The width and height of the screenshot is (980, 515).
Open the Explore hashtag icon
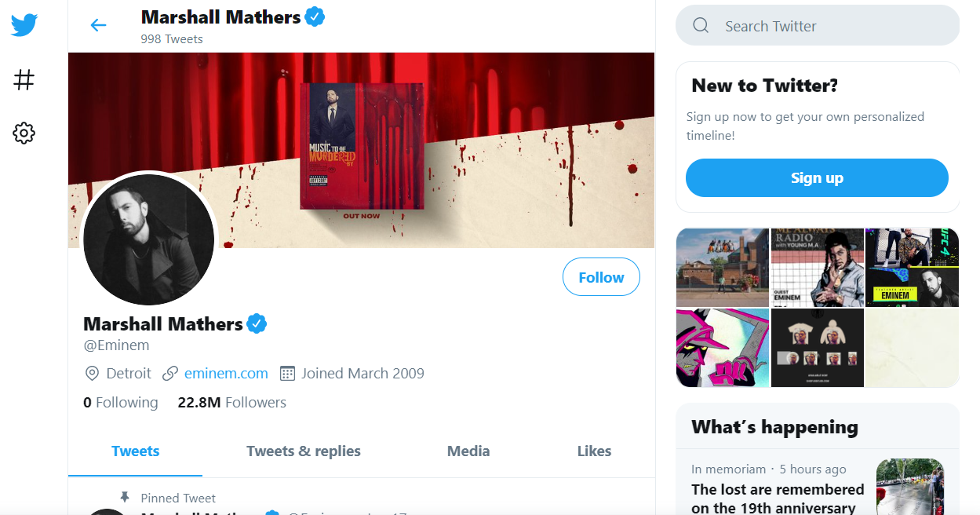coord(24,79)
